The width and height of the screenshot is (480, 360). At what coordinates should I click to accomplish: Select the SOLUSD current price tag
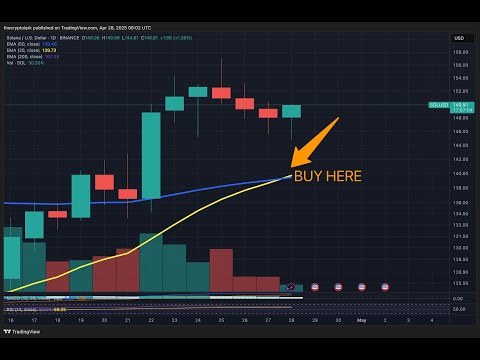pyautogui.click(x=452, y=107)
